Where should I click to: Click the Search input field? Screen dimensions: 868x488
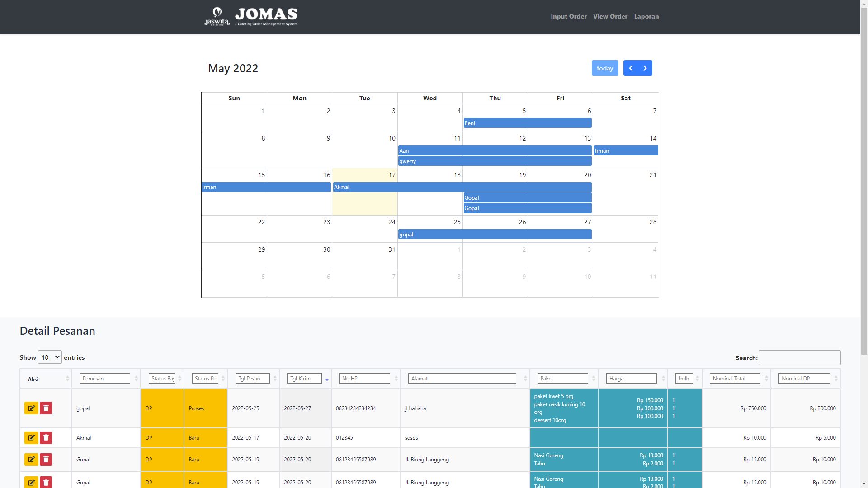coord(799,357)
